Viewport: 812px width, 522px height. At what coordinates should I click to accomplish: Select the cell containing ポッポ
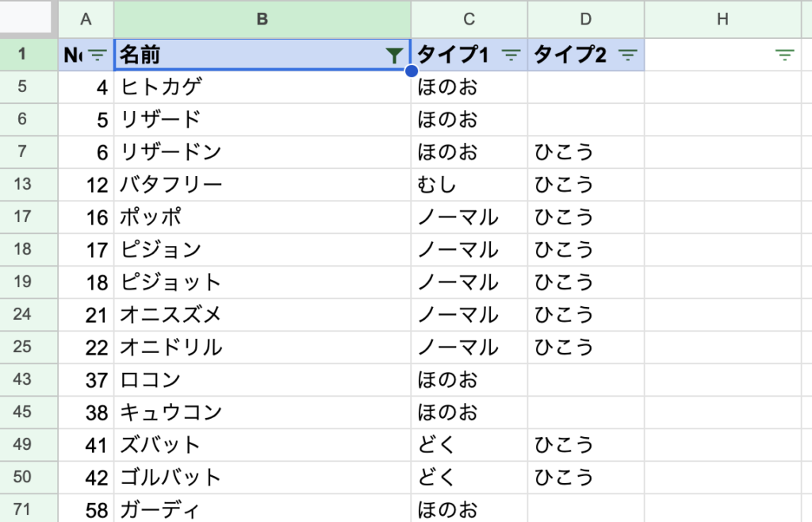(262, 217)
